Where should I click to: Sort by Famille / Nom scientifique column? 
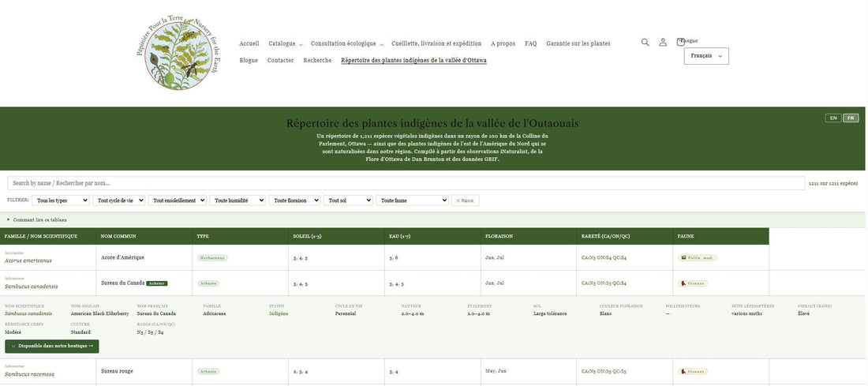coord(48,236)
